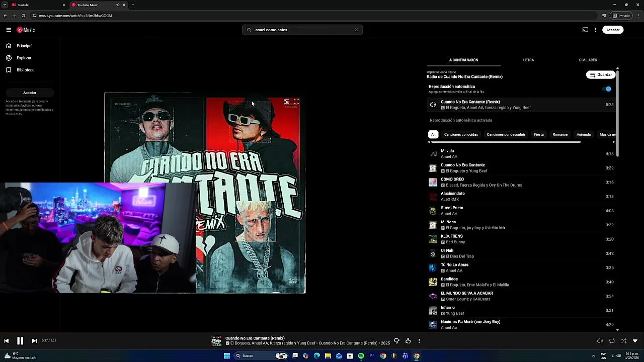The image size is (644, 362).
Task: Play Alucinandote by ALeXRMX
Action: click(x=521, y=196)
